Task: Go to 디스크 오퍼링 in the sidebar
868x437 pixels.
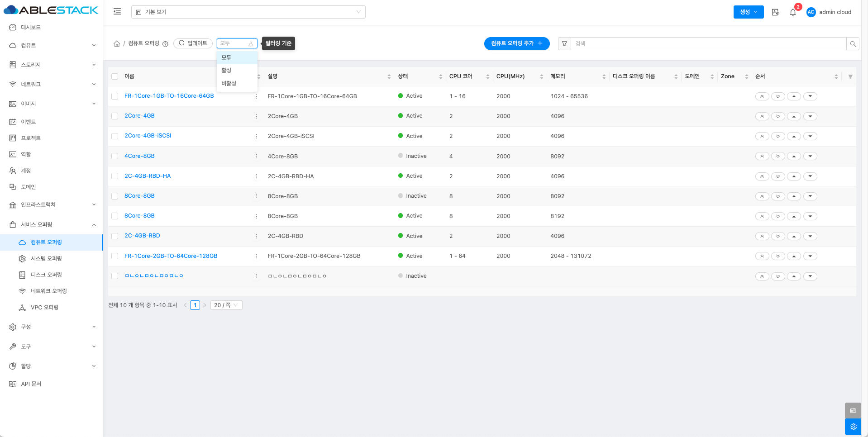Action: tap(46, 275)
